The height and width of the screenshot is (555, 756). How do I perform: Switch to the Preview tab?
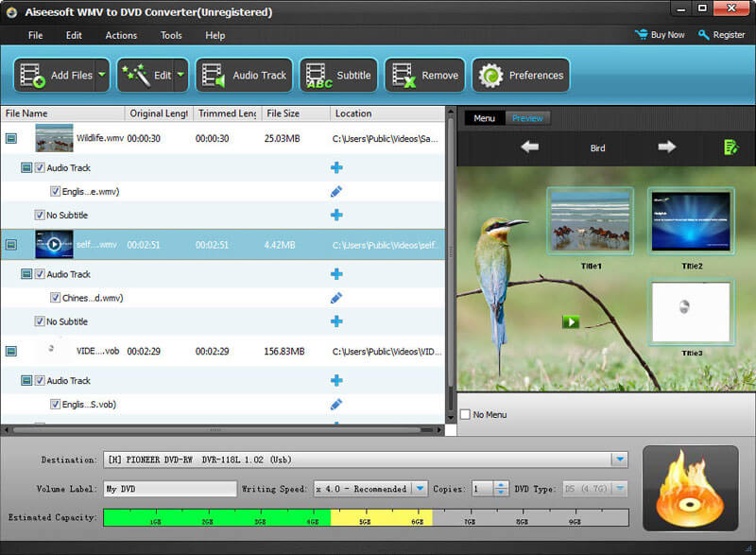pos(527,118)
